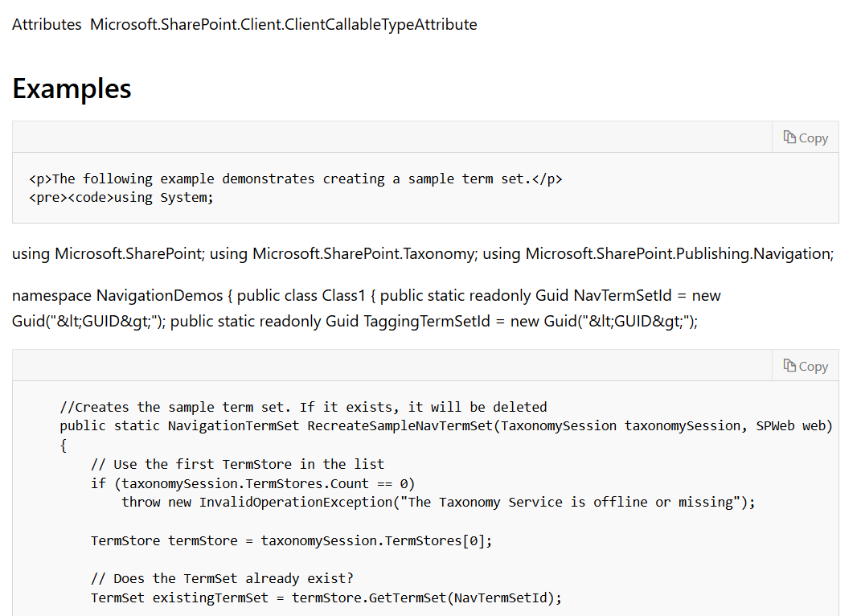Copy the first code example
Image resolution: width=861 pixels, height=616 pixels.
[x=805, y=138]
